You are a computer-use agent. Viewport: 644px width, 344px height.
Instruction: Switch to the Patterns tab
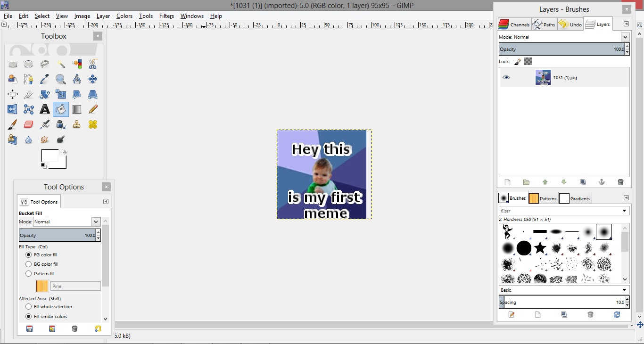pyautogui.click(x=543, y=198)
